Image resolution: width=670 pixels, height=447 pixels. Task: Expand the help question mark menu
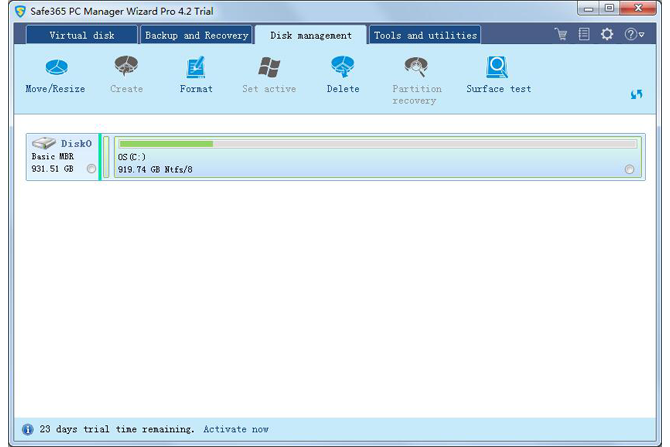coord(634,34)
